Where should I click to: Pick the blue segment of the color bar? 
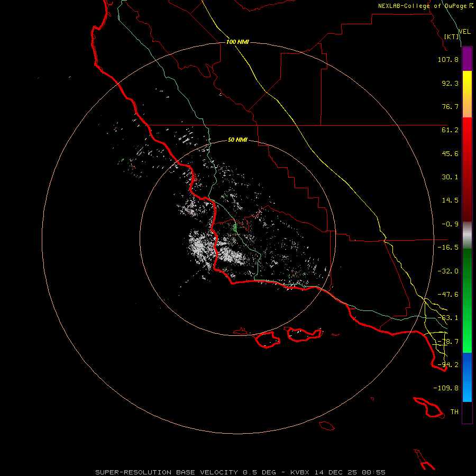click(x=467, y=377)
